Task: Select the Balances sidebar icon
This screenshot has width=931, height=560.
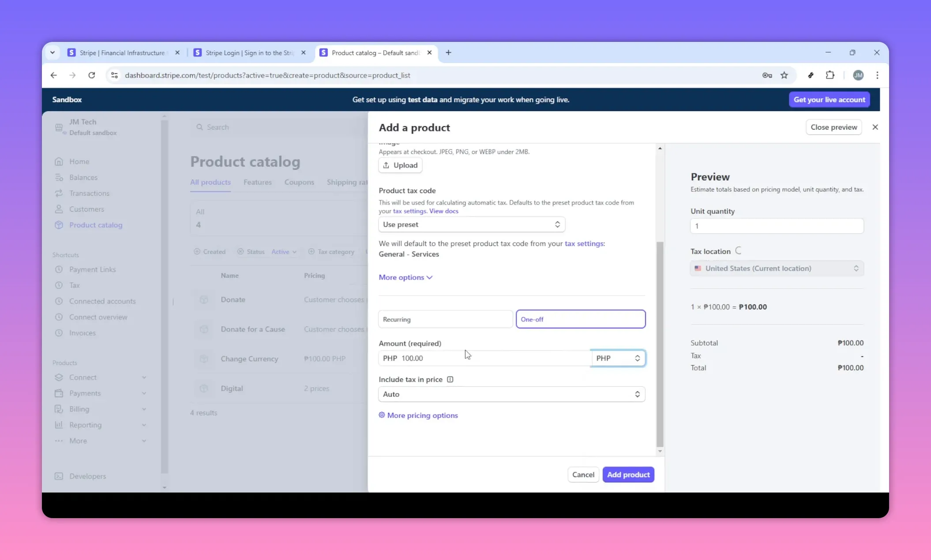Action: point(59,177)
